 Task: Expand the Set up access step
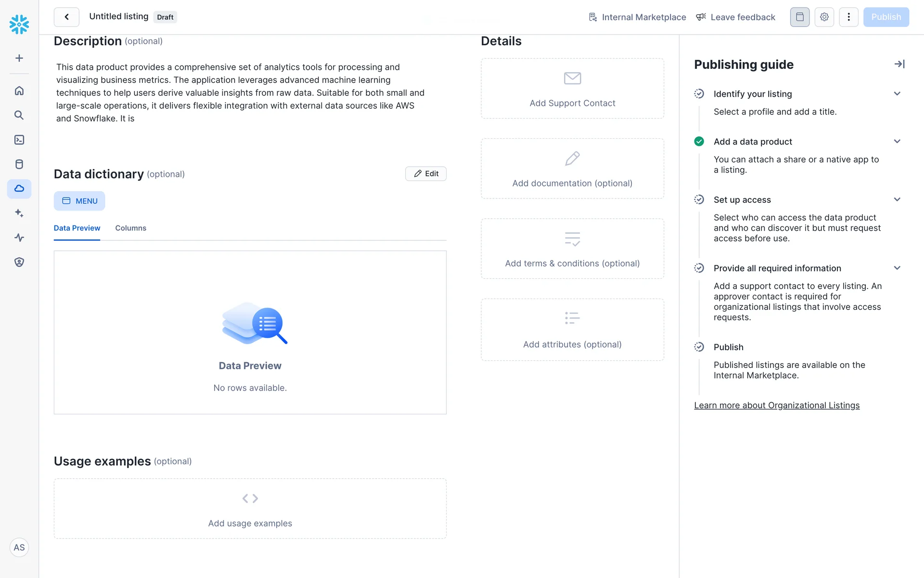tap(897, 199)
